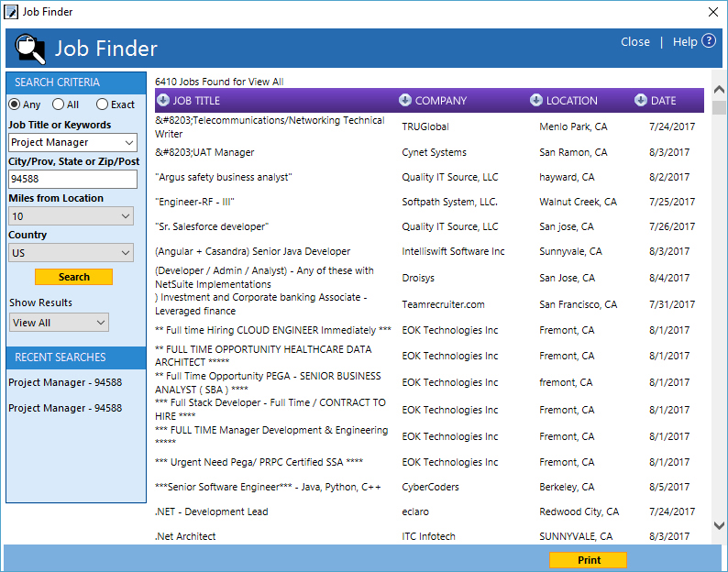Click the vertical scrollbar thumb
This screenshot has height=572, width=728.
click(x=719, y=108)
